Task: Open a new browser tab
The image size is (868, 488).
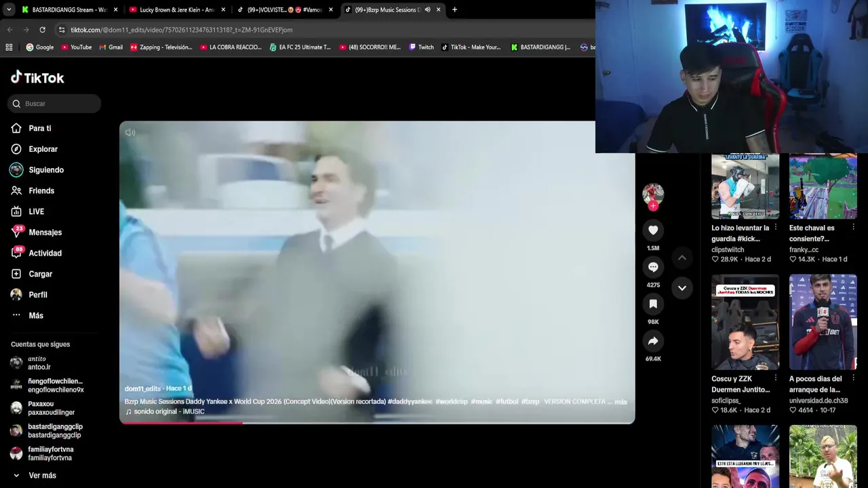Action: (454, 9)
